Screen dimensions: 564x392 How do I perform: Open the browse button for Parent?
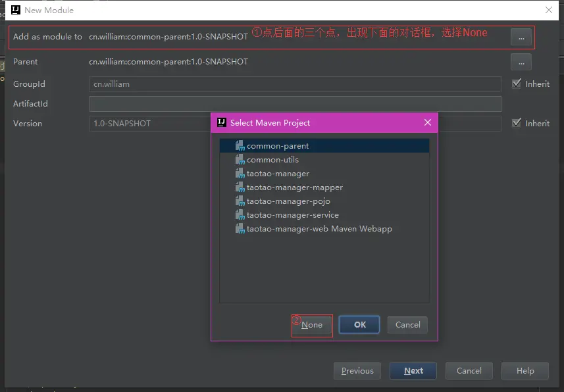point(521,62)
